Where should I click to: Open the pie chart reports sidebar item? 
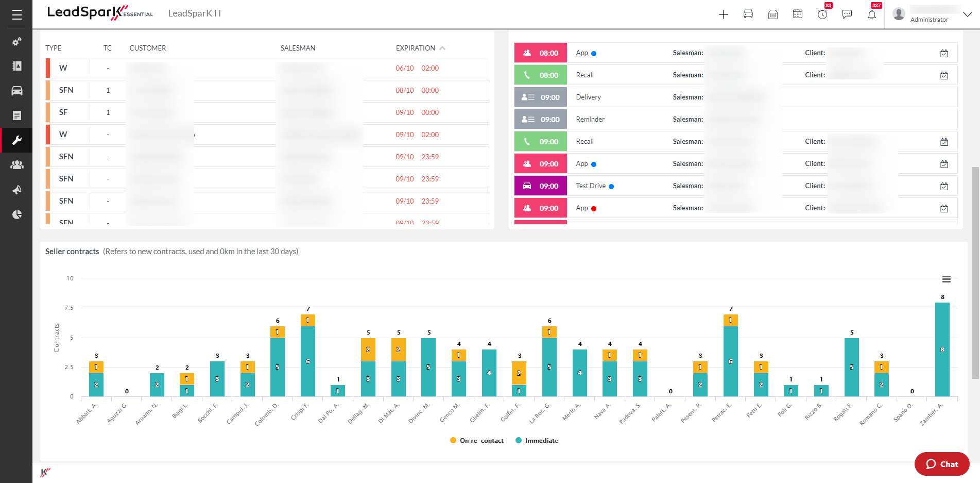pyautogui.click(x=16, y=214)
